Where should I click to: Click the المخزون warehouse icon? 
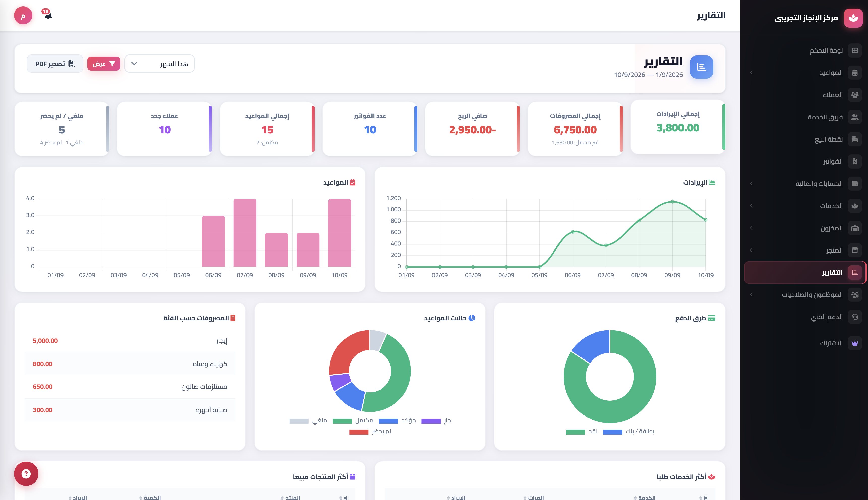pos(855,228)
